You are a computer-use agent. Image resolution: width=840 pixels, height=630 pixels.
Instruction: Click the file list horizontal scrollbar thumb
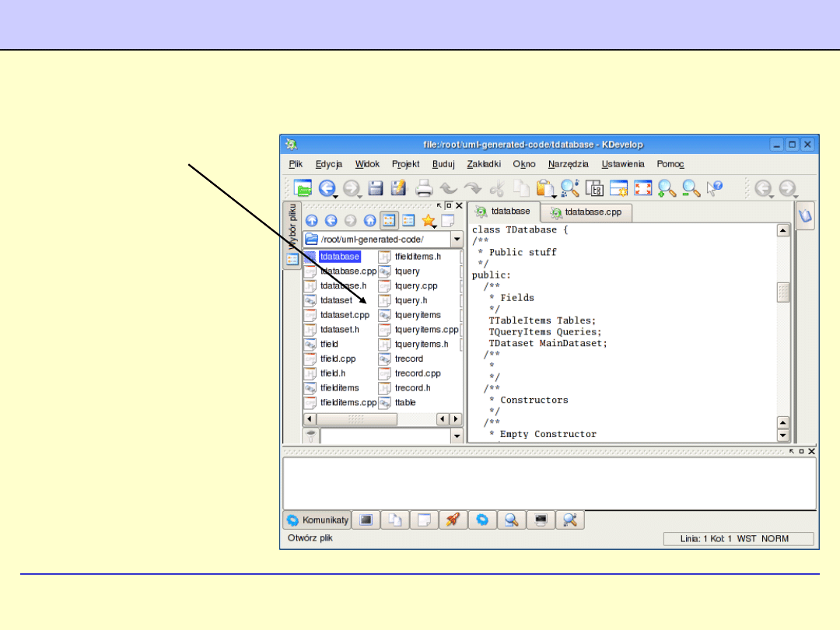point(355,418)
